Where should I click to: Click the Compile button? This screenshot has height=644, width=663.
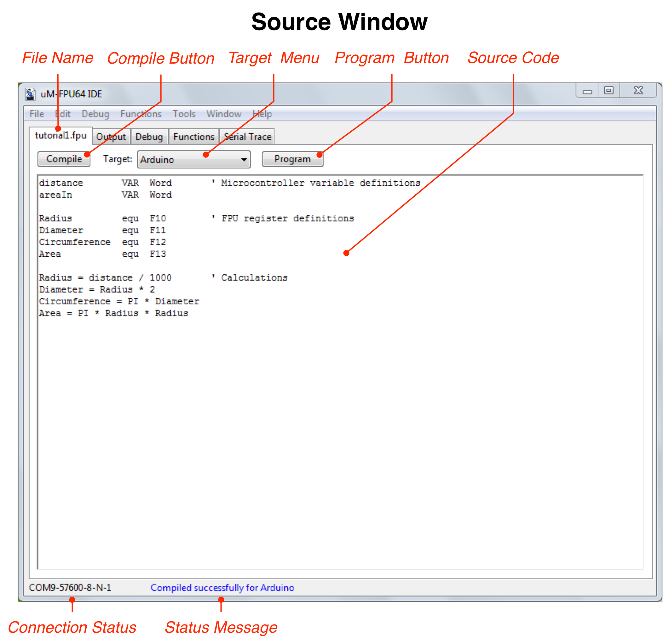point(64,159)
